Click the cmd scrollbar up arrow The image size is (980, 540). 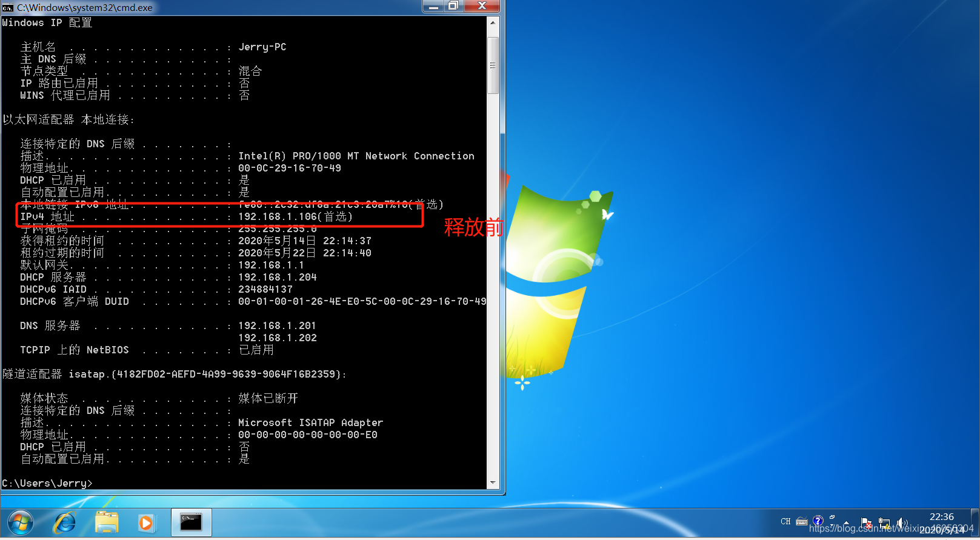coord(493,22)
